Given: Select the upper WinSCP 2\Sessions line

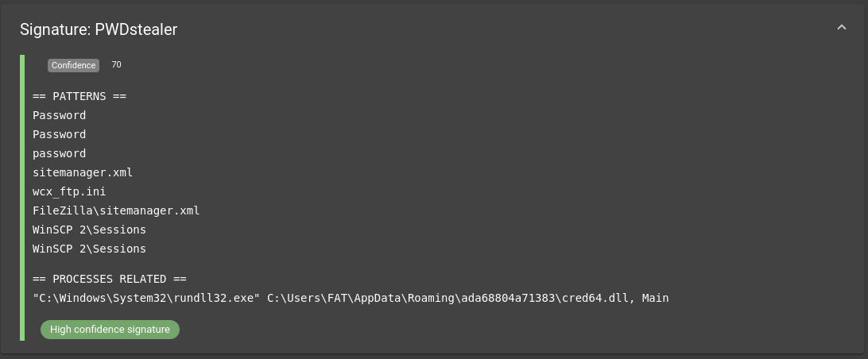Looking at the screenshot, I should [89, 230].
